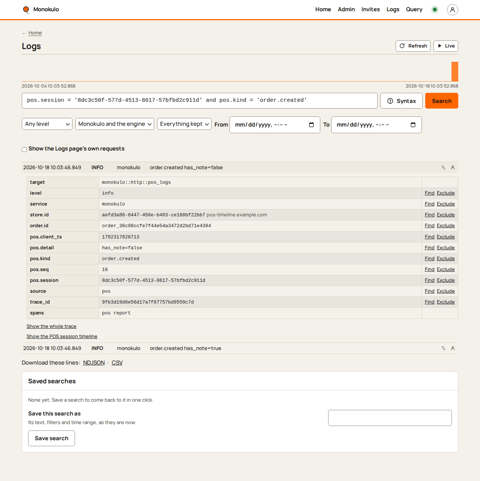This screenshot has height=481, width=480.
Task: Open the Everything kept dropdown
Action: click(184, 124)
